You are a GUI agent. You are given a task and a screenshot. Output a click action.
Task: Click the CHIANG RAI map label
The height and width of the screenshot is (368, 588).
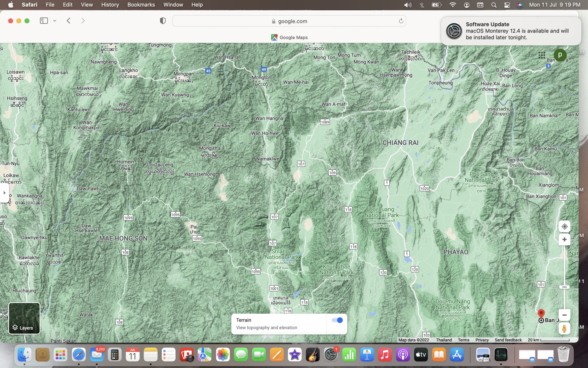(400, 143)
